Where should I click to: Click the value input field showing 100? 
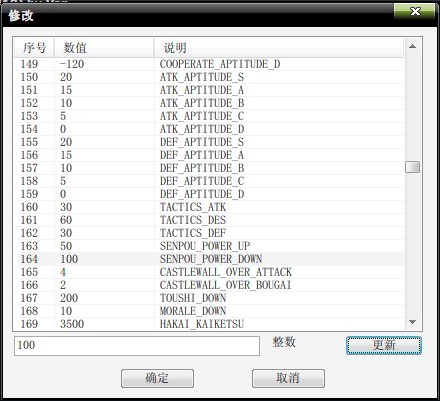[x=137, y=346]
